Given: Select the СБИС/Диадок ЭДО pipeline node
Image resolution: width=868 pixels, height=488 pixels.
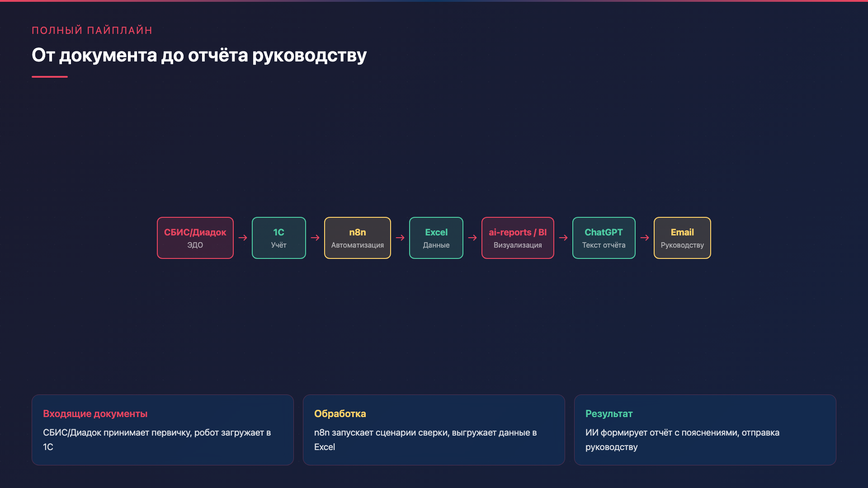Looking at the screenshot, I should pos(195,238).
